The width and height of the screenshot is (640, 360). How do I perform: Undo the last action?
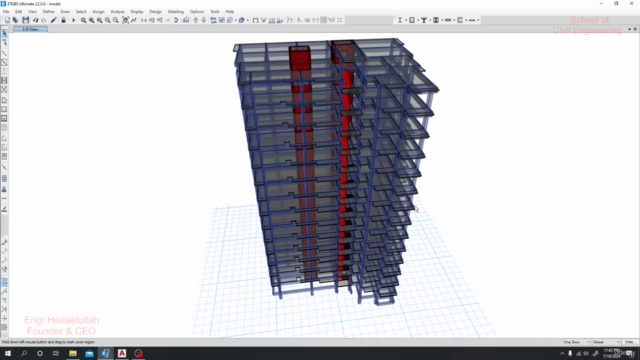[36, 20]
